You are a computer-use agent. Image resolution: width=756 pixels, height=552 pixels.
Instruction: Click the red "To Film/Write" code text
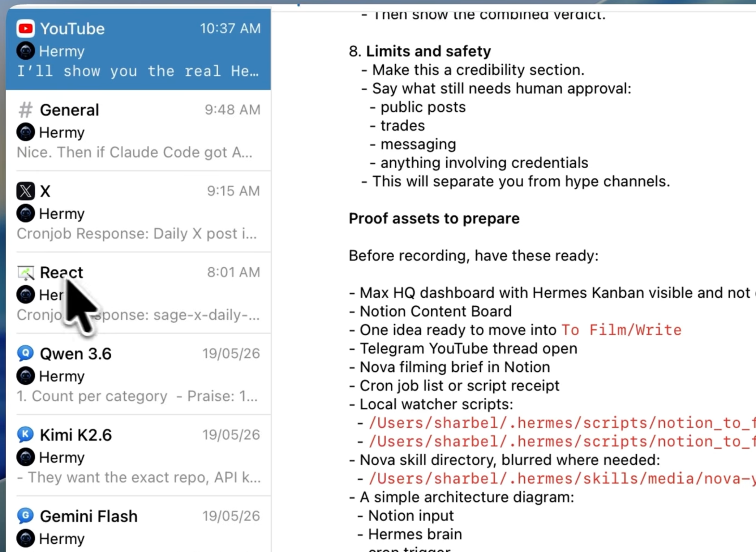(x=621, y=330)
